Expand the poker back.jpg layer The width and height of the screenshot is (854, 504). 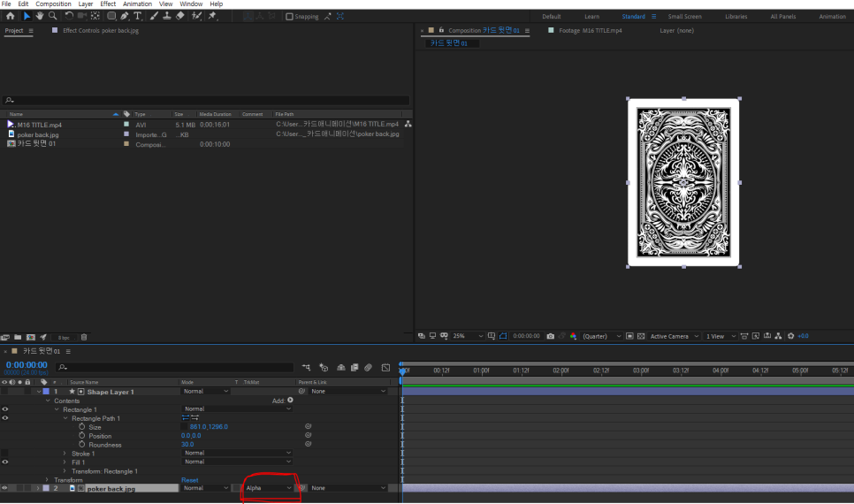click(38, 488)
